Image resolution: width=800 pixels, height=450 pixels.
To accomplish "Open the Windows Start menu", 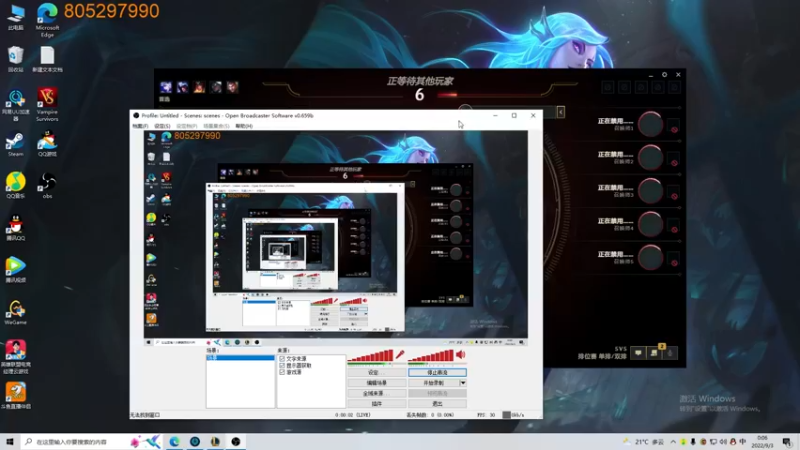I will click(x=10, y=441).
